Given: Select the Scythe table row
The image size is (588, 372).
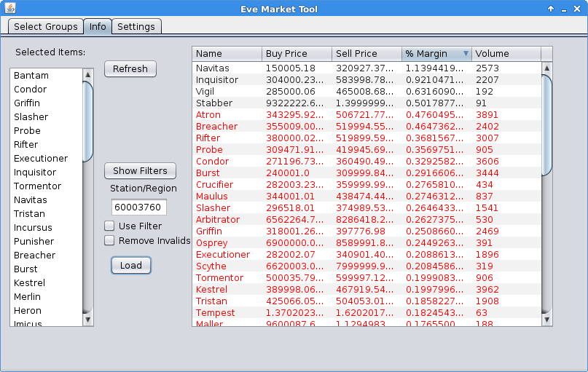Looking at the screenshot, I should point(366,266).
